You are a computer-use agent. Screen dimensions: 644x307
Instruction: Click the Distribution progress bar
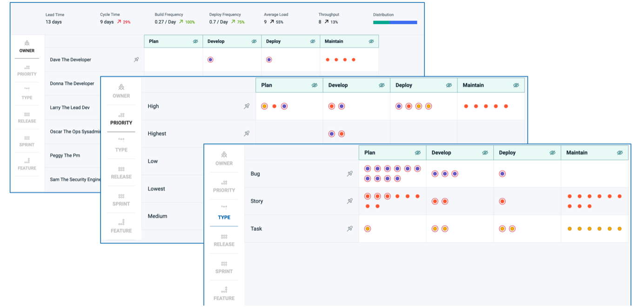point(395,22)
